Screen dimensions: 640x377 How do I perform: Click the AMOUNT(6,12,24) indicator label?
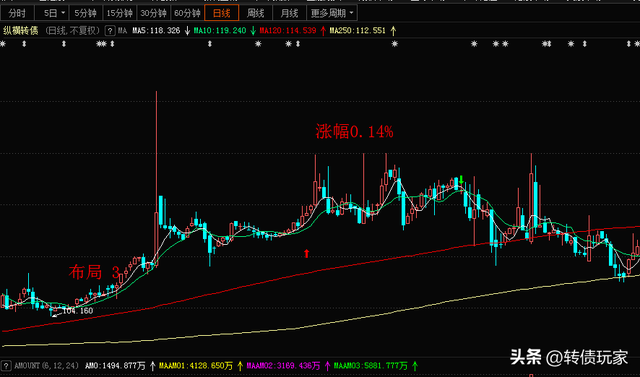point(47,366)
